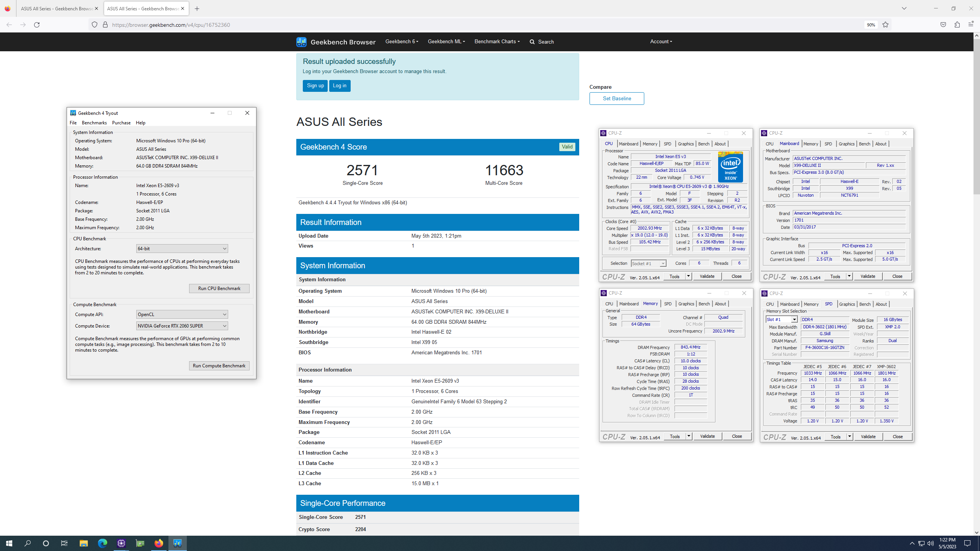Click the Log in button
This screenshot has height=551, width=980.
tap(340, 86)
